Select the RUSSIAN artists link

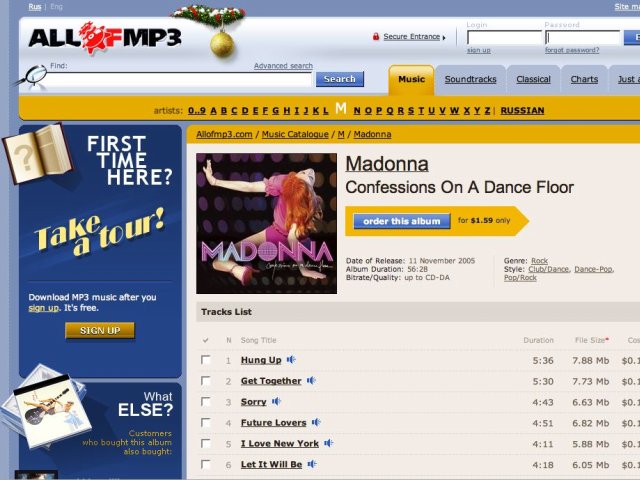[x=522, y=111]
